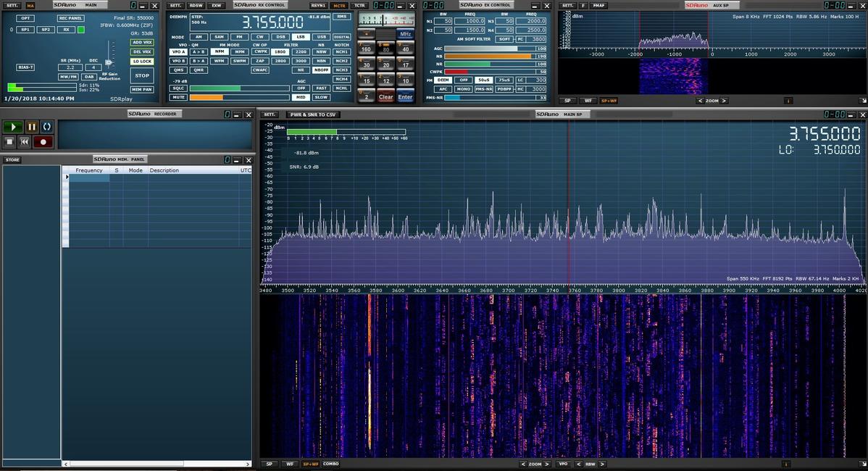Toggle loop playback in the Recorder
This screenshot has width=868, height=471.
(x=47, y=127)
